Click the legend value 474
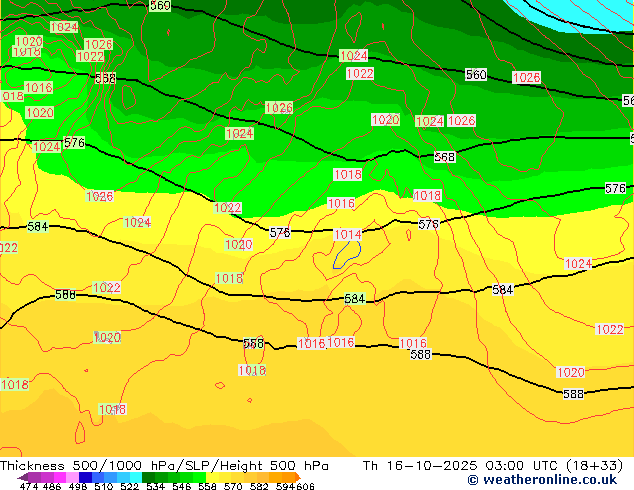This screenshot has width=634, height=490. 29,486
